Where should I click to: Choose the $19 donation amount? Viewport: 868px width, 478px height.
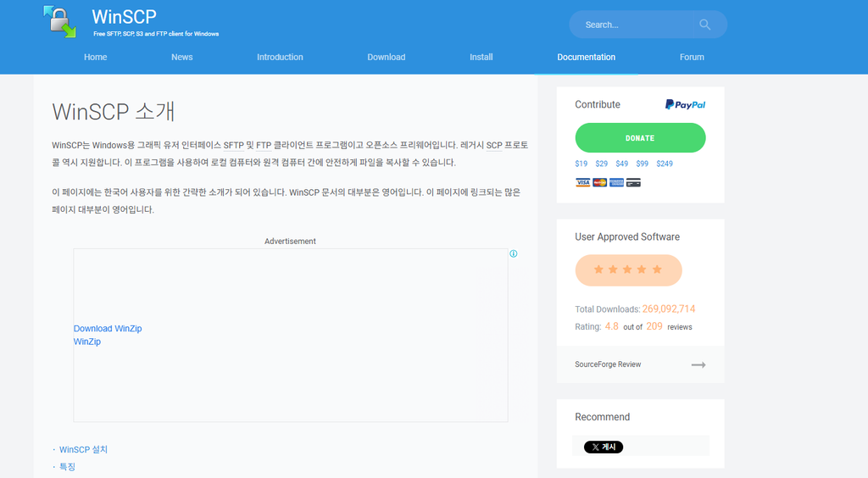581,164
